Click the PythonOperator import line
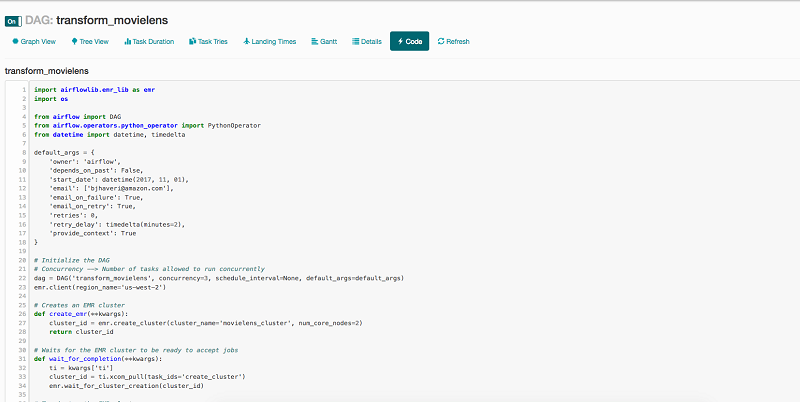Screen dimensions: 800x402 tap(147, 125)
